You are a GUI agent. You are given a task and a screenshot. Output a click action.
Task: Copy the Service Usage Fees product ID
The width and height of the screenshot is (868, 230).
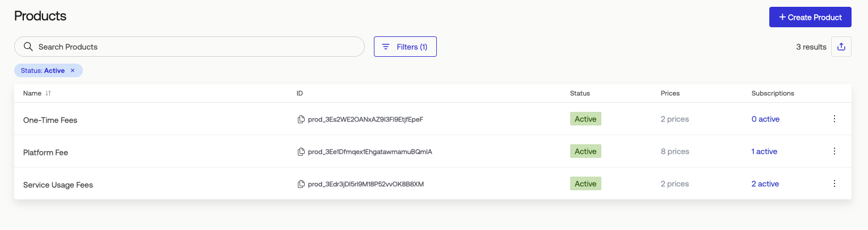pos(301,184)
